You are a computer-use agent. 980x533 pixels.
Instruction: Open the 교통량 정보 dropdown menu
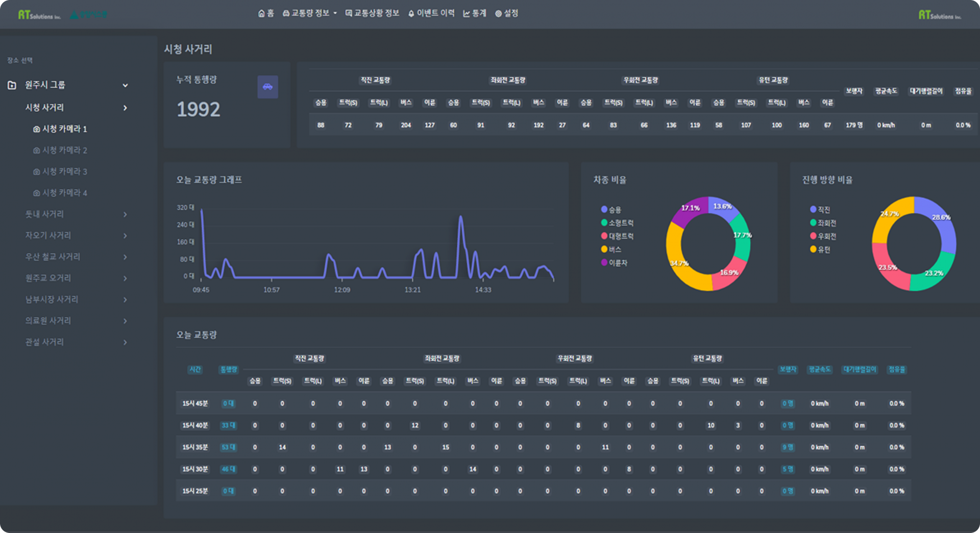click(309, 13)
